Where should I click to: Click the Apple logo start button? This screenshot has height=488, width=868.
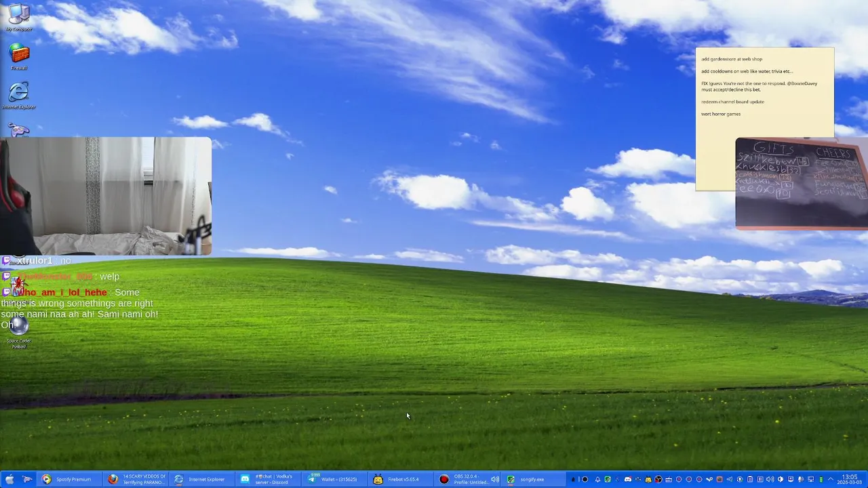click(x=9, y=479)
